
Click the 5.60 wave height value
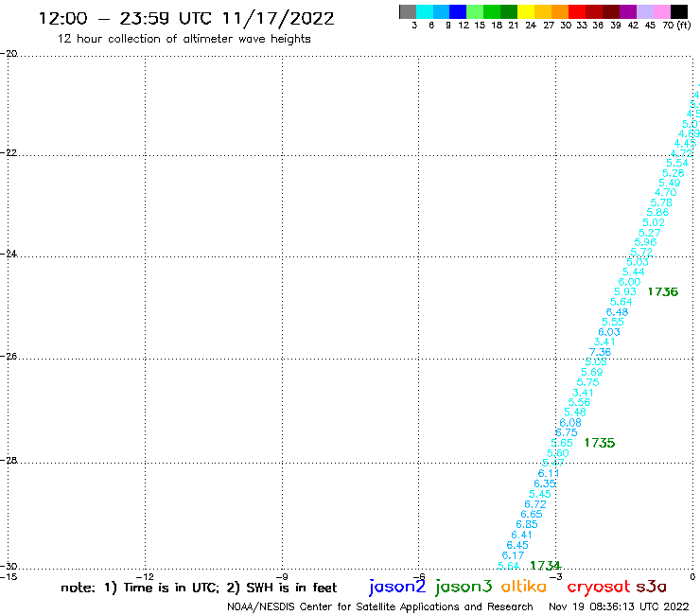[x=557, y=453]
